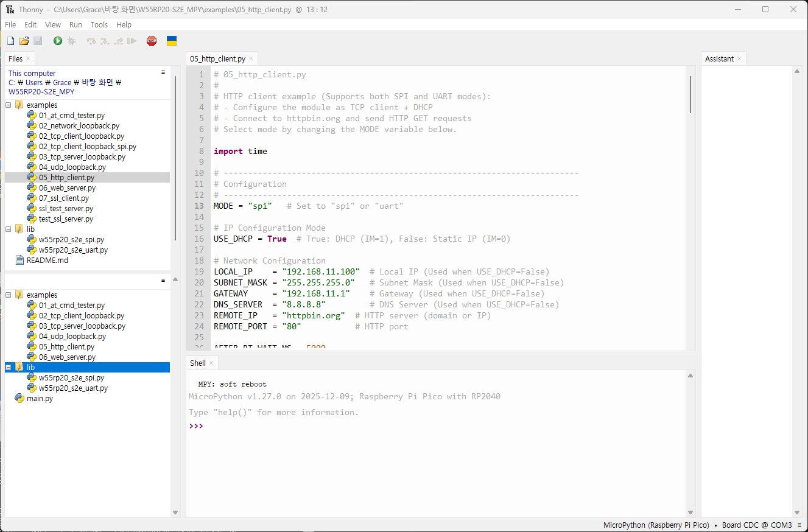Screen dimensions: 808x532
Task: Collapse the examples folder under This computer
Action: pyautogui.click(x=9, y=105)
